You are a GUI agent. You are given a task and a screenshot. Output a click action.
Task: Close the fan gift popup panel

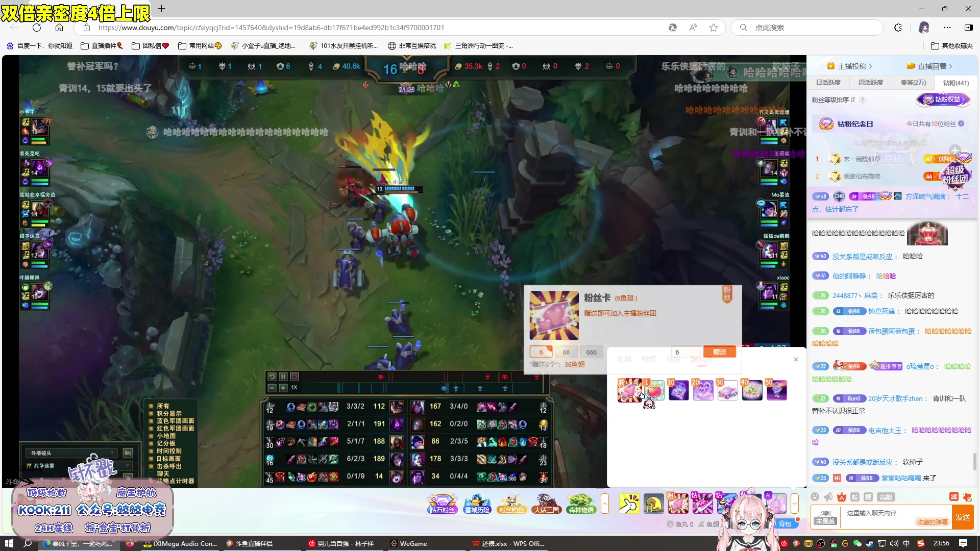tap(796, 360)
